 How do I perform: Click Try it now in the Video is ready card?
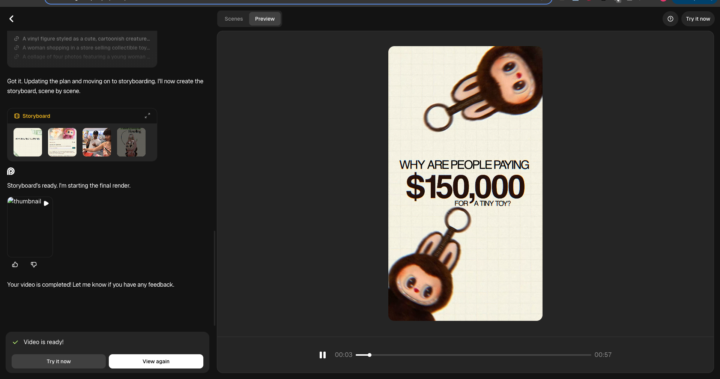[59, 362]
